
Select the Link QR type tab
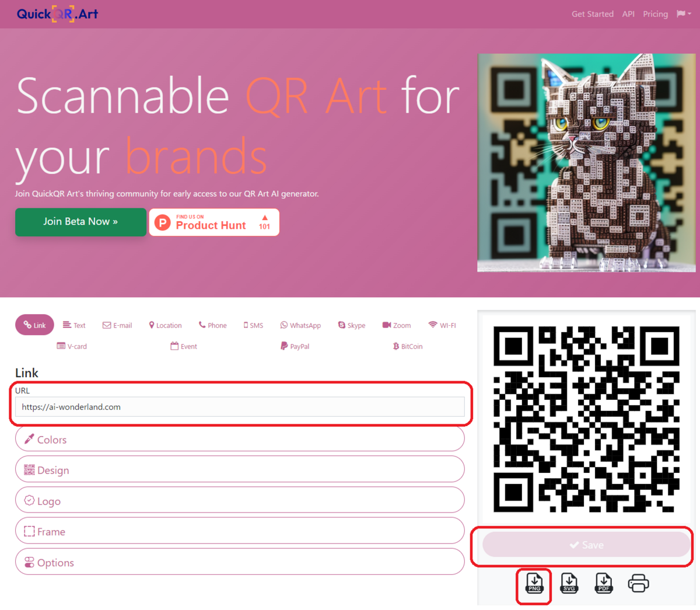click(x=34, y=325)
